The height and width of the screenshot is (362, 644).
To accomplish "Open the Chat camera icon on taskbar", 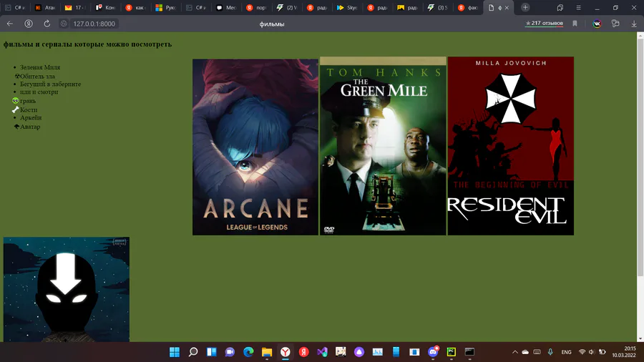I will pyautogui.click(x=230, y=352).
